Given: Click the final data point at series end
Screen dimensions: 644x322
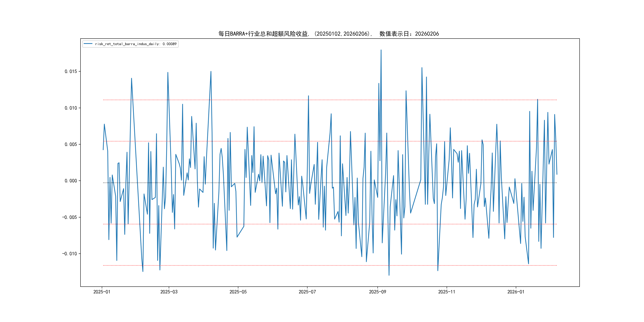Looking at the screenshot, I should coord(557,174).
